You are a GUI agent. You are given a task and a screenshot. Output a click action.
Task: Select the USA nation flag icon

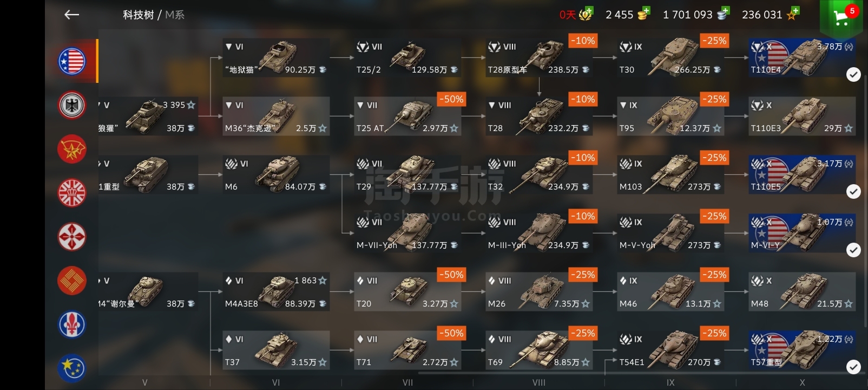(x=72, y=61)
